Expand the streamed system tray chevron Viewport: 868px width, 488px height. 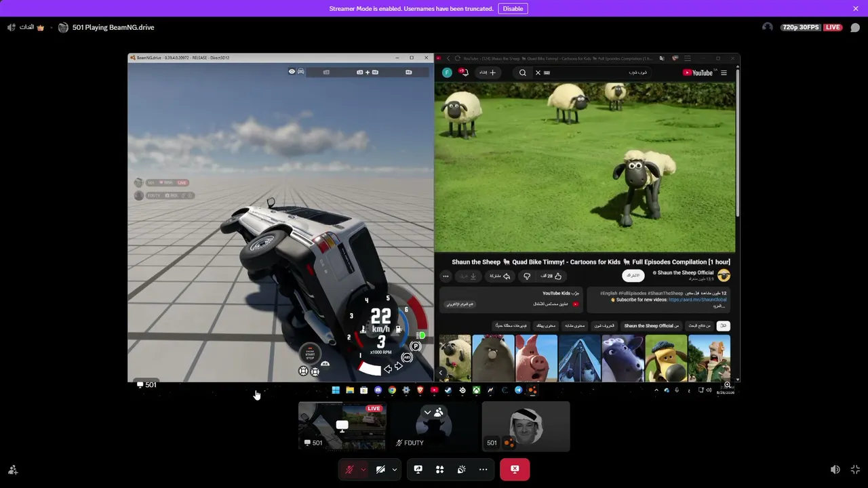656,390
